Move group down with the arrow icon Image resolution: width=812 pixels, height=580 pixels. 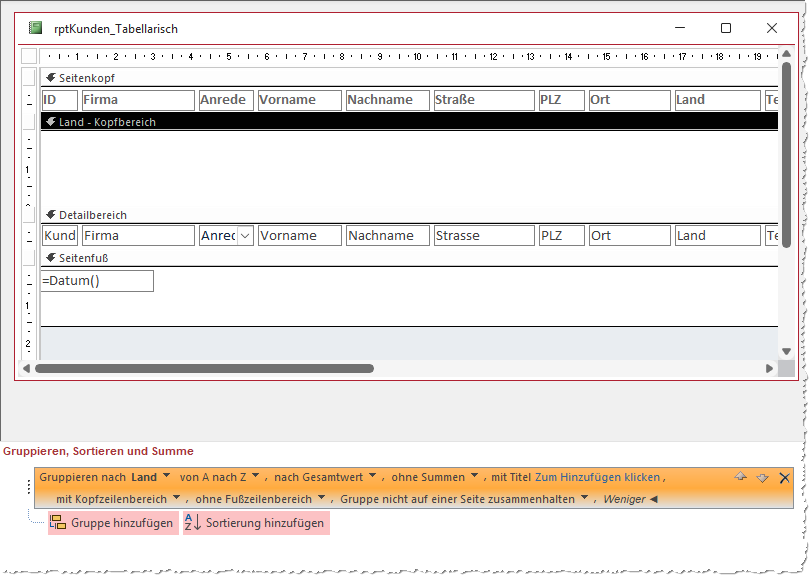(x=762, y=478)
